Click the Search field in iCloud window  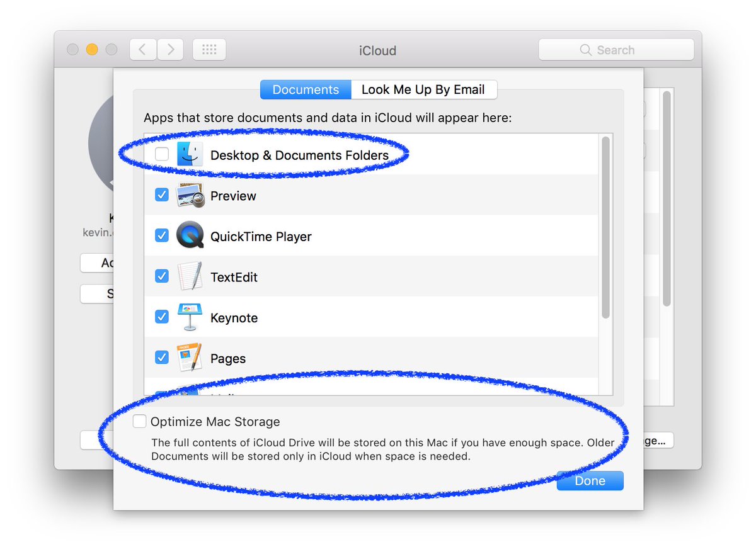tap(616, 50)
